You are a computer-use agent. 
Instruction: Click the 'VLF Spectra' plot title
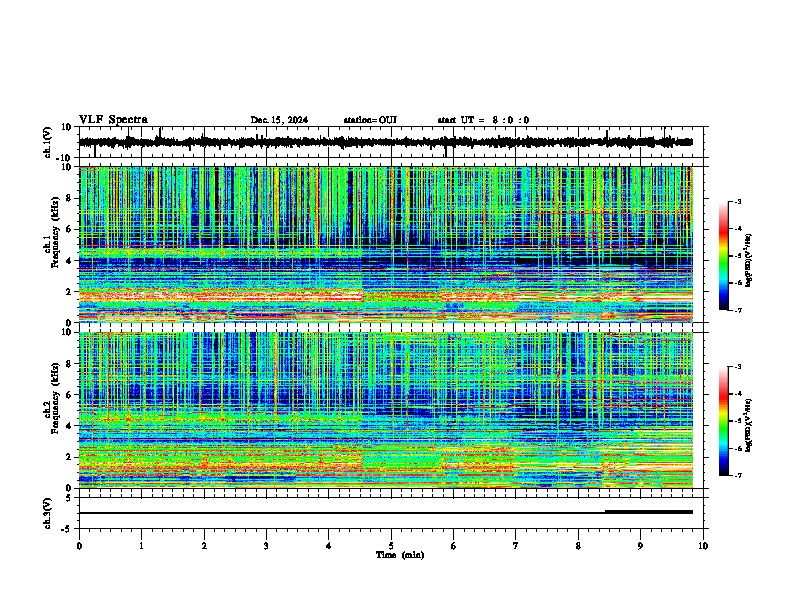point(113,120)
